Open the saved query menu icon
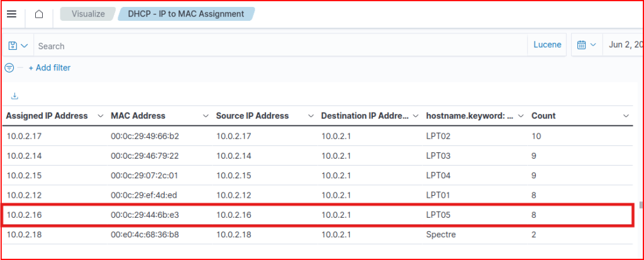This screenshot has width=644, height=260. point(18,46)
